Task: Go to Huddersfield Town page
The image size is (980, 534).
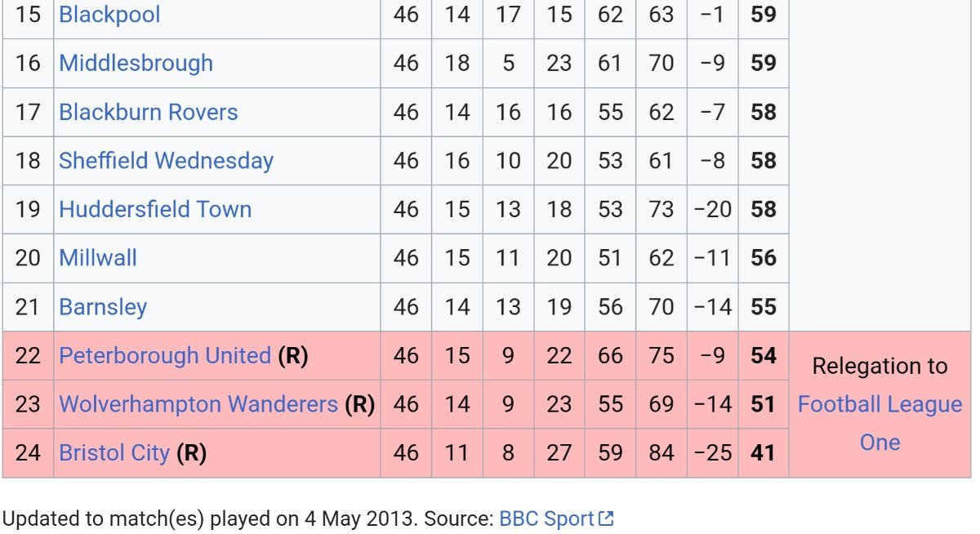Action: pos(154,209)
